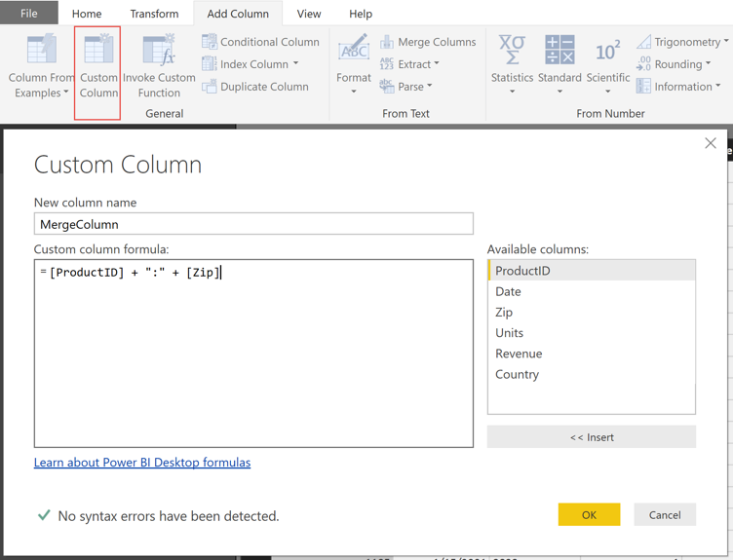Image resolution: width=733 pixels, height=560 pixels.
Task: Click the Scientific 10-squared icon
Action: coord(607,51)
